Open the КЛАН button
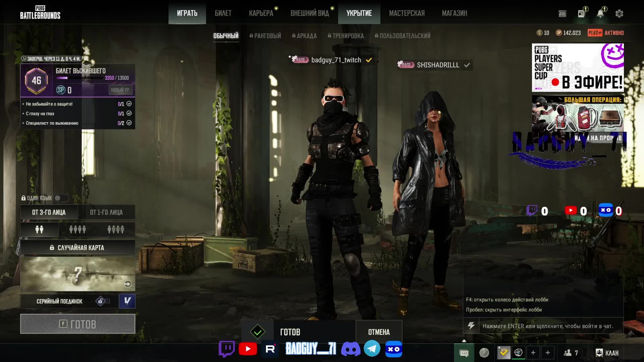Image resolution: width=644 pixels, height=362 pixels. [x=607, y=353]
